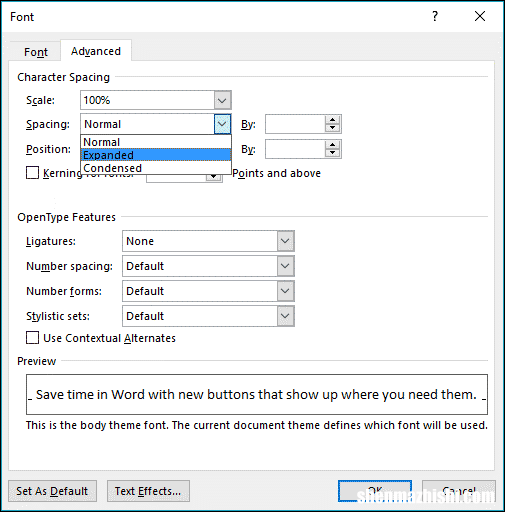Open the Scale dropdown arrow
The image size is (505, 512).
pos(222,100)
